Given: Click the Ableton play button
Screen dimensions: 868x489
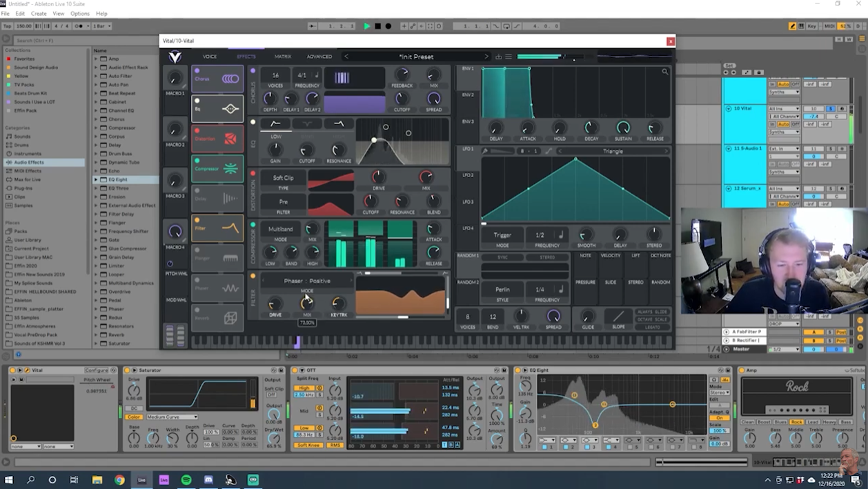Looking at the screenshot, I should 367,26.
